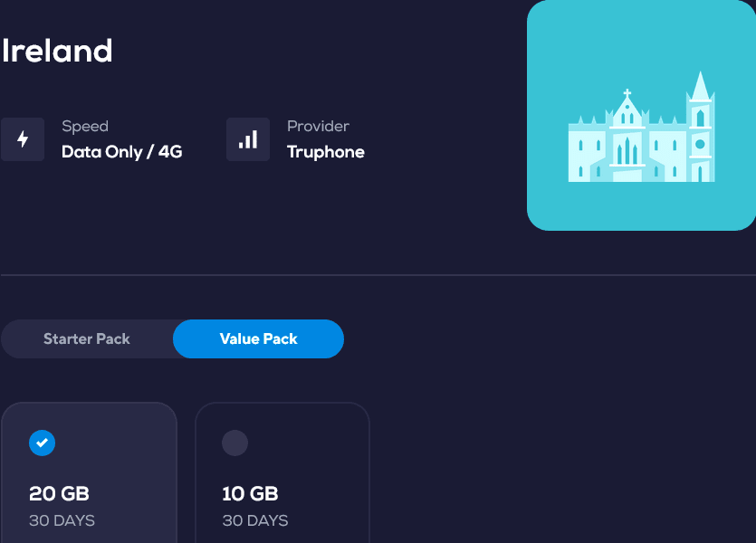Click the cross atop the cathedral roof
This screenshot has width=756, height=543.
point(627,93)
